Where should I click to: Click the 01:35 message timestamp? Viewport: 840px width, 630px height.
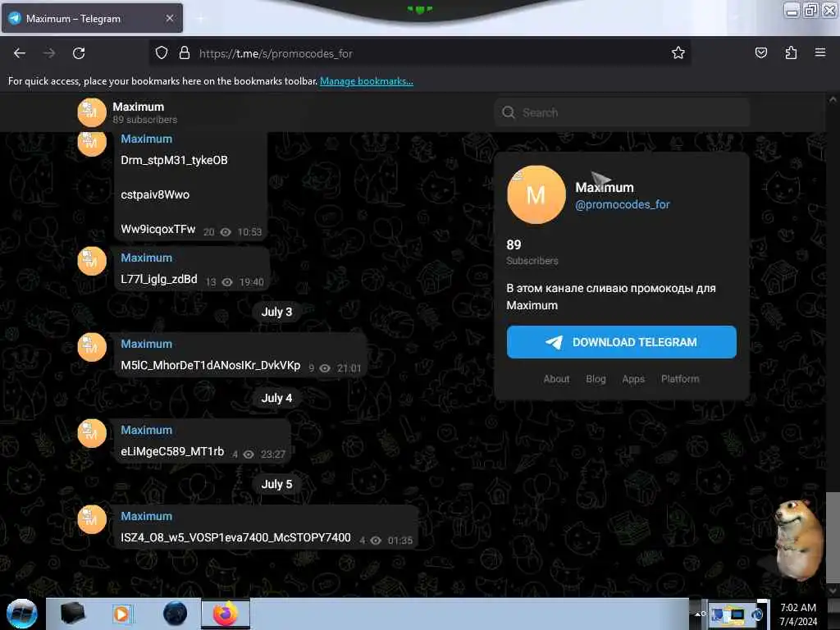400,541
